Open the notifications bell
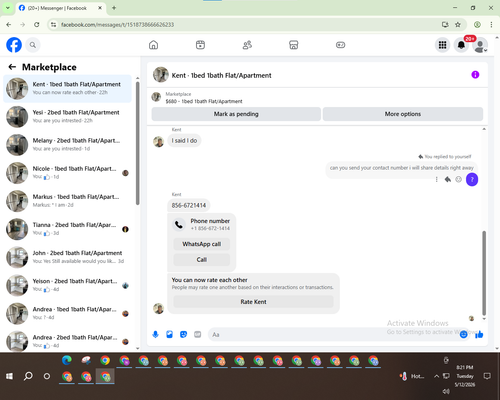 pos(461,45)
